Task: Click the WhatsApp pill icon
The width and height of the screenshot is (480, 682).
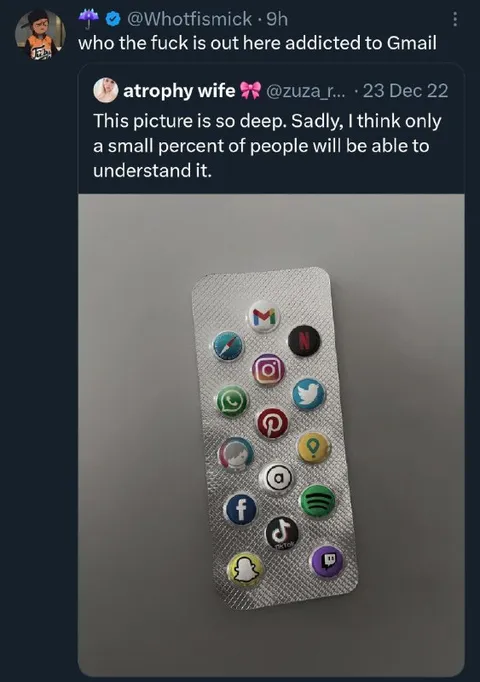Action: (232, 401)
